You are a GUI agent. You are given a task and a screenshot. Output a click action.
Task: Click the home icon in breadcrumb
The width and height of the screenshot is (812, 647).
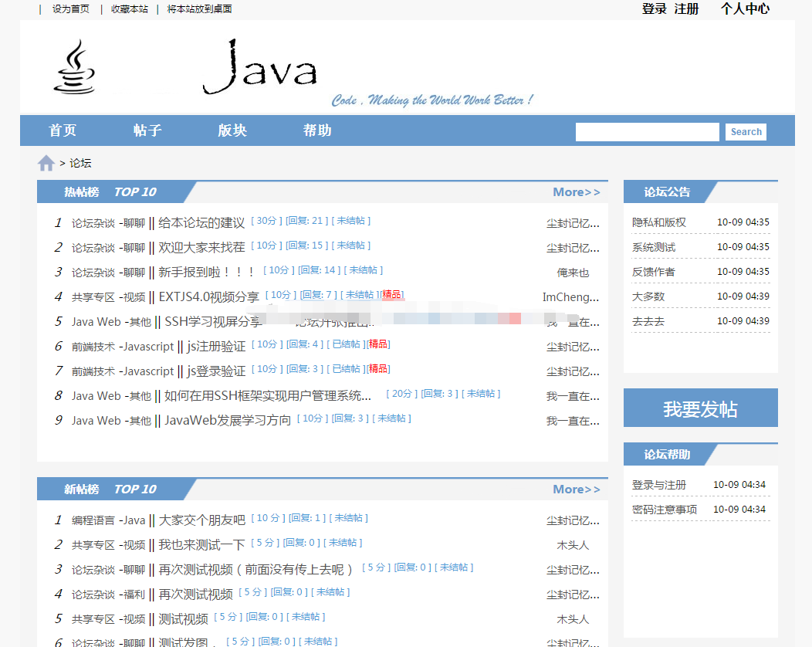tap(46, 163)
